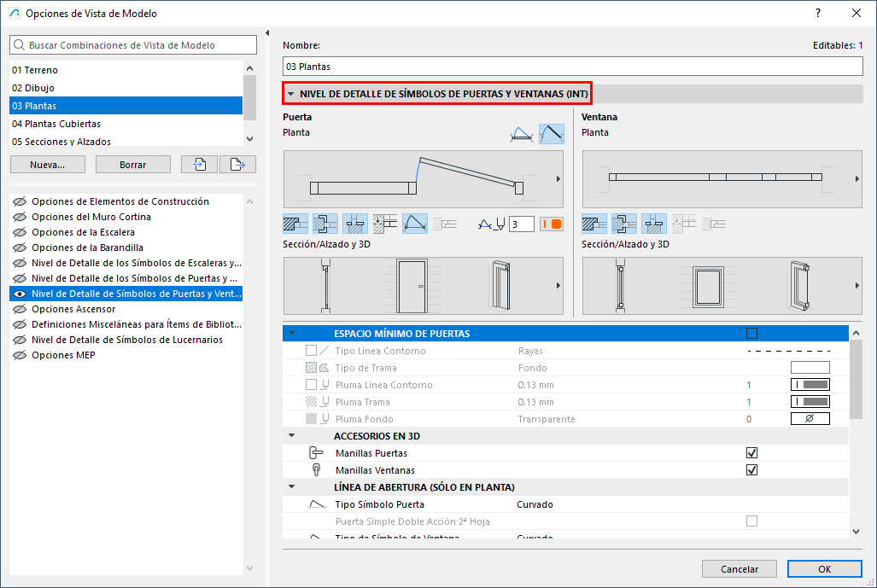
Task: Toggle window sill symbol icon
Action: (654, 224)
